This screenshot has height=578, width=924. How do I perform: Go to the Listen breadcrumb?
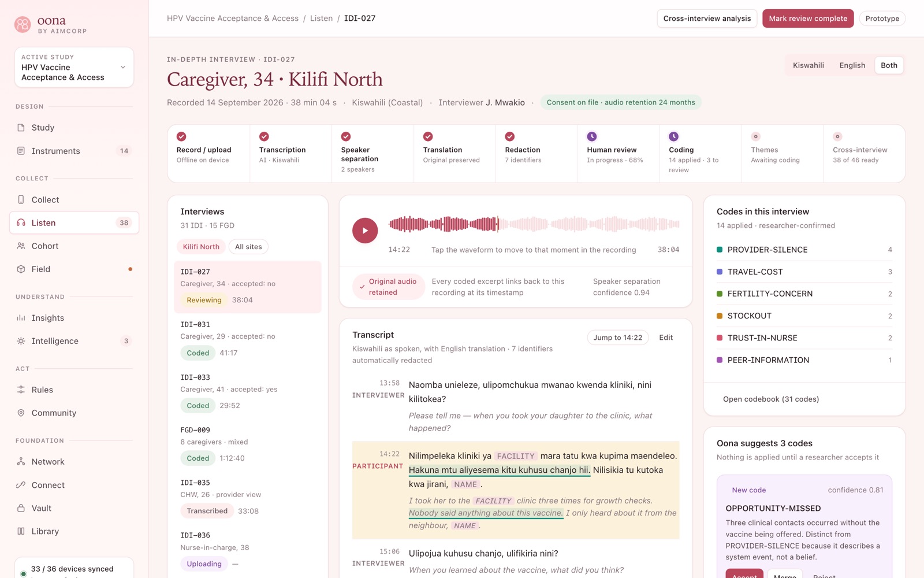click(x=321, y=18)
